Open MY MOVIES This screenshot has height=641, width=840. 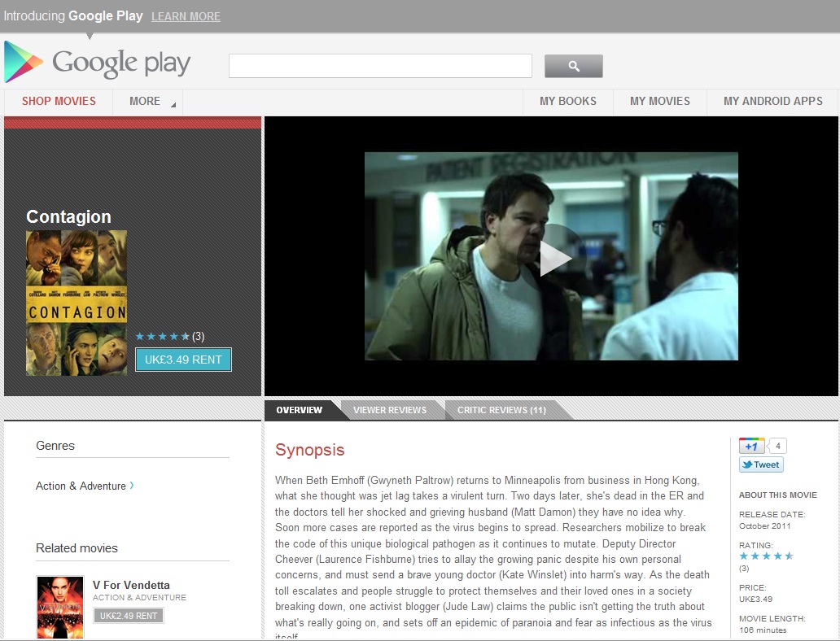tap(659, 101)
